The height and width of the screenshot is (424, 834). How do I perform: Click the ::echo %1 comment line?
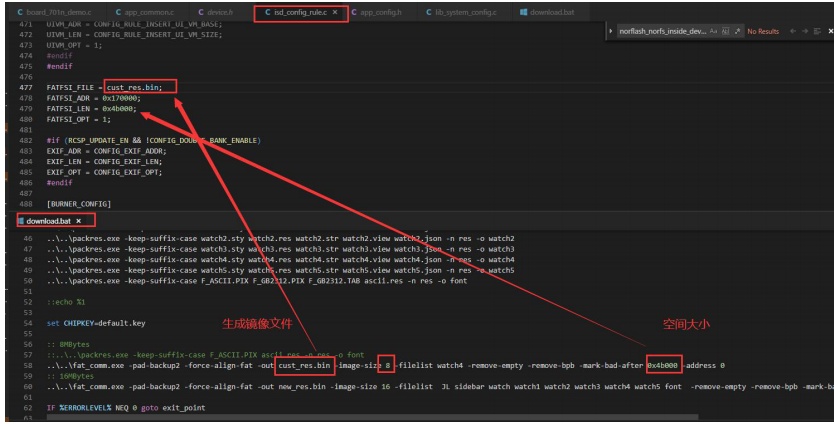point(66,302)
